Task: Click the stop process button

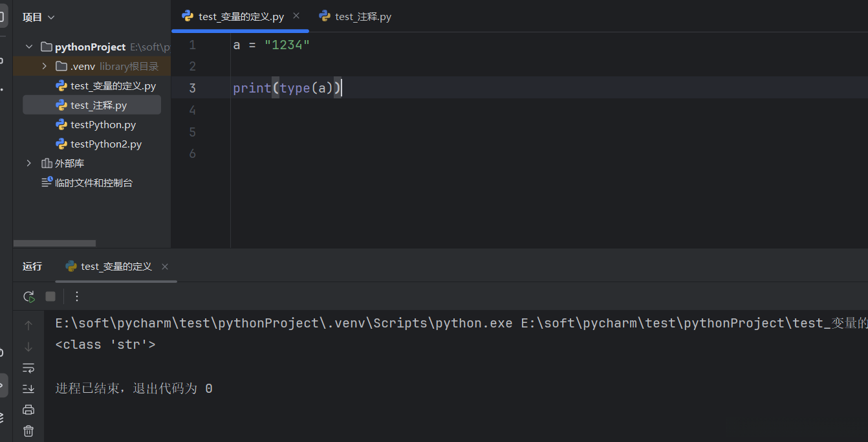Action: tap(50, 296)
